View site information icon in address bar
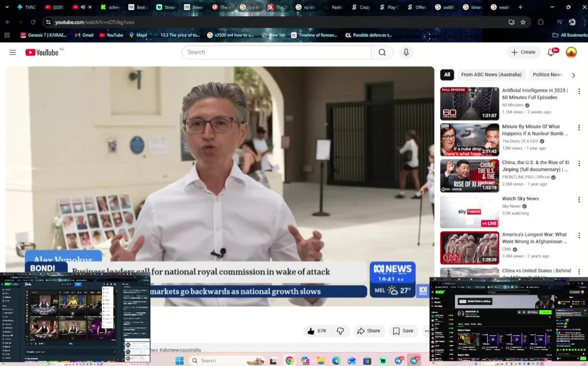The width and height of the screenshot is (588, 366). pyautogui.click(x=48, y=22)
